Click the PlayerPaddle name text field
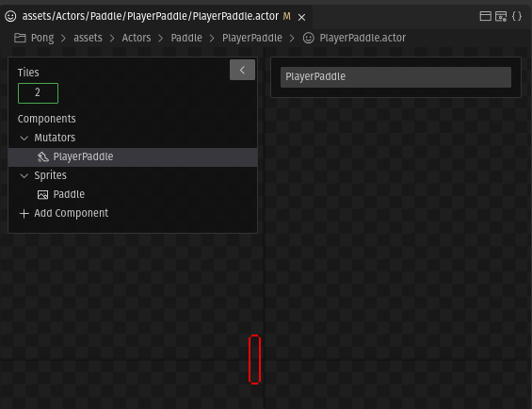The height and width of the screenshot is (409, 532). click(x=395, y=77)
